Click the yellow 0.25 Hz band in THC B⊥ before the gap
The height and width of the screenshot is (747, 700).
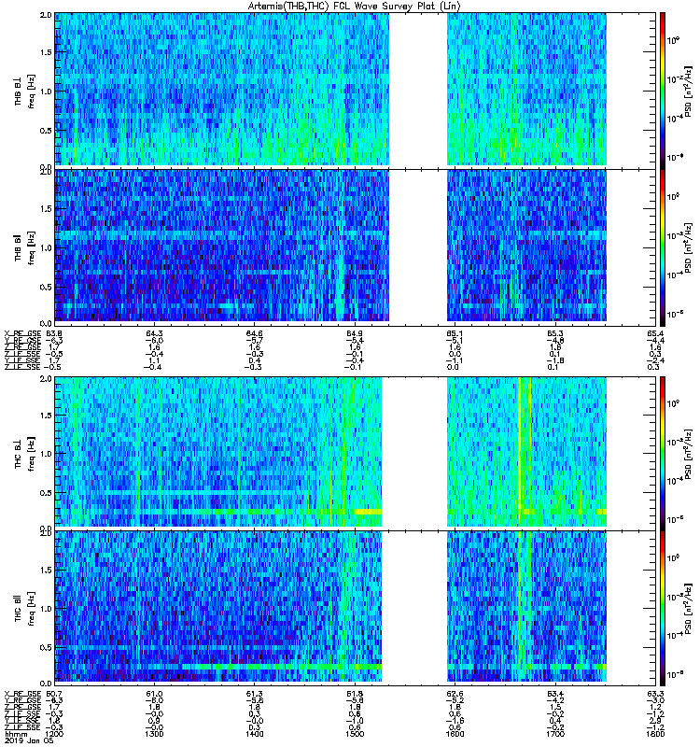(368, 511)
